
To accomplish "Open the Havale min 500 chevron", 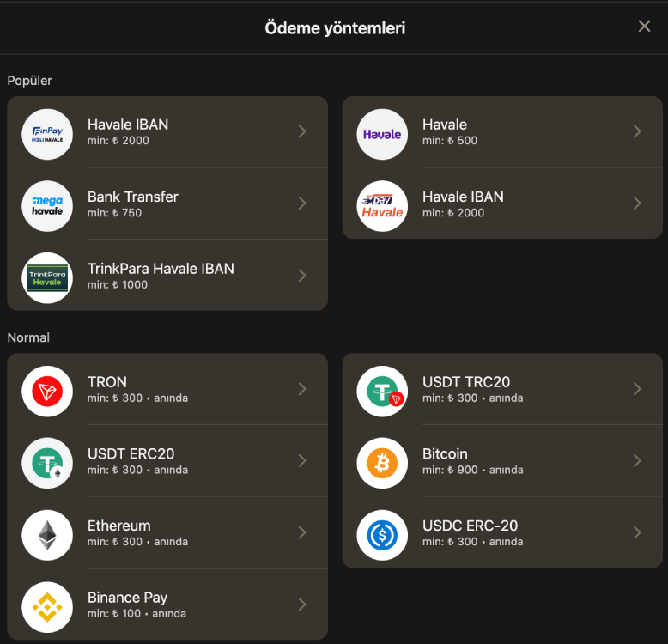I will (x=637, y=131).
